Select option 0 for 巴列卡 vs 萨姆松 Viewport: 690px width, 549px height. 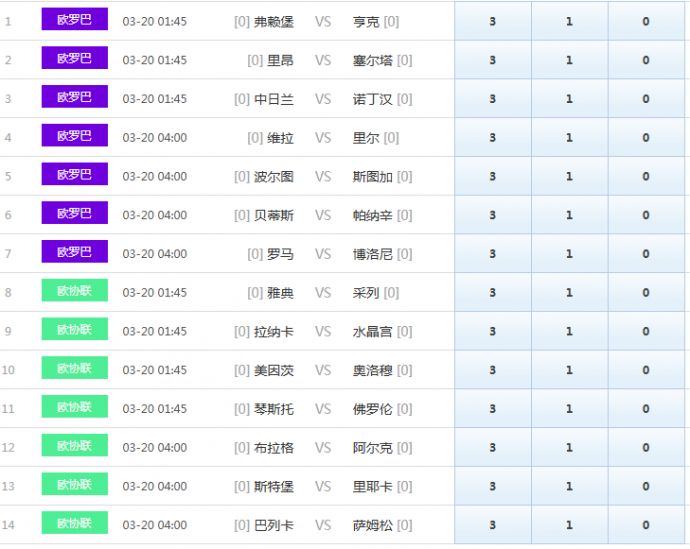coord(646,525)
